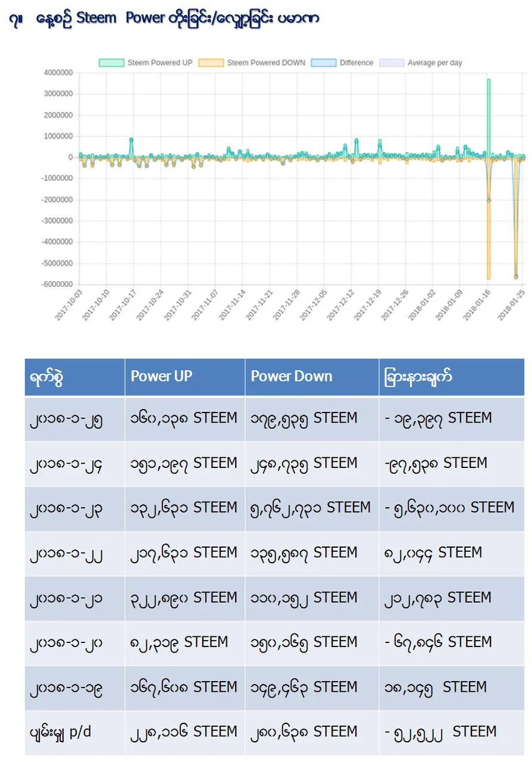Click the heading '၇။ နေ့စဉ် Steem Power တိုးခြင်း/လျှော့ခြင်း ပမာဏ'
Viewport: 532px width, 762px height.
click(x=164, y=18)
